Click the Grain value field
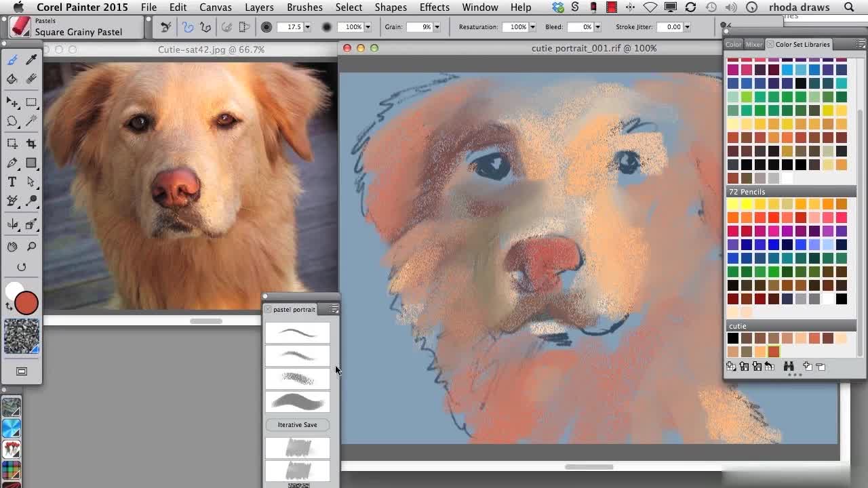The image size is (868, 488). tap(419, 27)
